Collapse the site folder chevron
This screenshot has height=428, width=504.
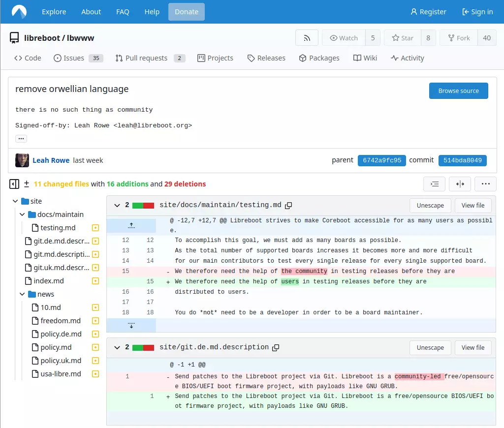[x=15, y=201]
